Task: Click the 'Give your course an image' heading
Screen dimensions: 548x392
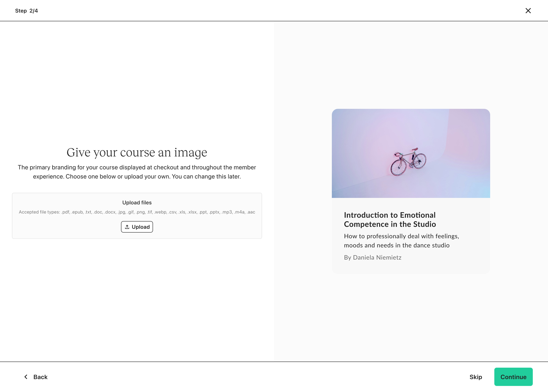Action: click(137, 152)
